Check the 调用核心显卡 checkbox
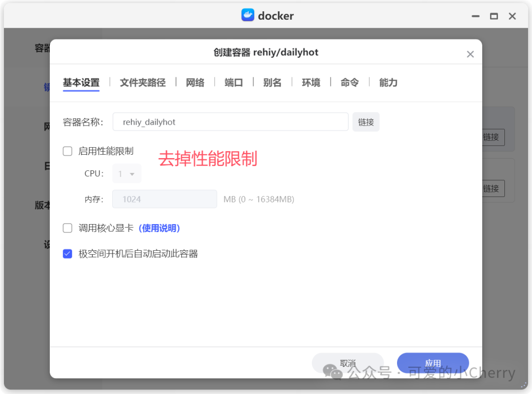 (67, 228)
